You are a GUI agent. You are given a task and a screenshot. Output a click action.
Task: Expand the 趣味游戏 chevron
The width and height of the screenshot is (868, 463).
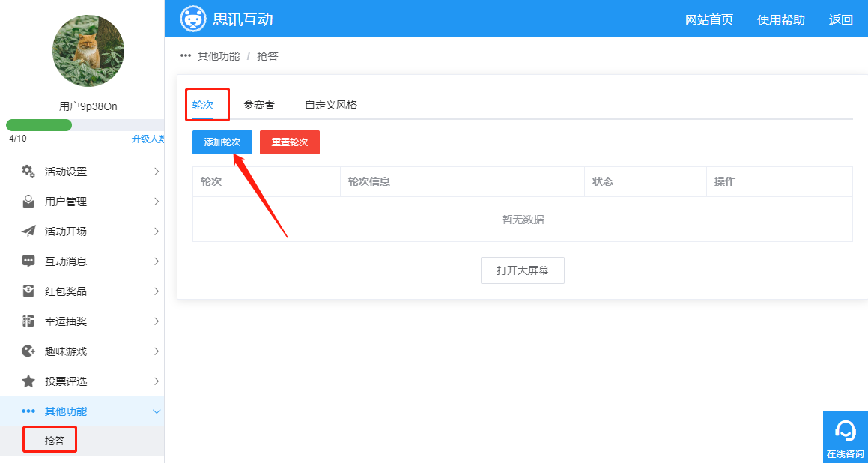[x=157, y=351]
